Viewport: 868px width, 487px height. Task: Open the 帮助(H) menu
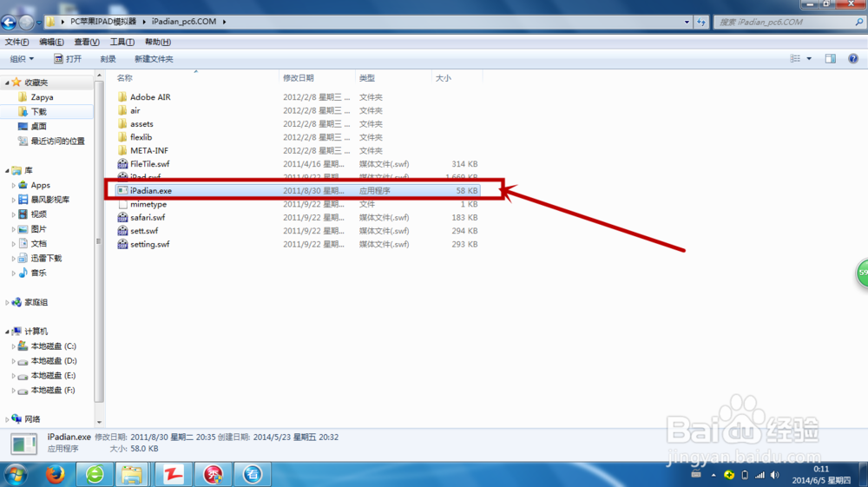tap(158, 42)
